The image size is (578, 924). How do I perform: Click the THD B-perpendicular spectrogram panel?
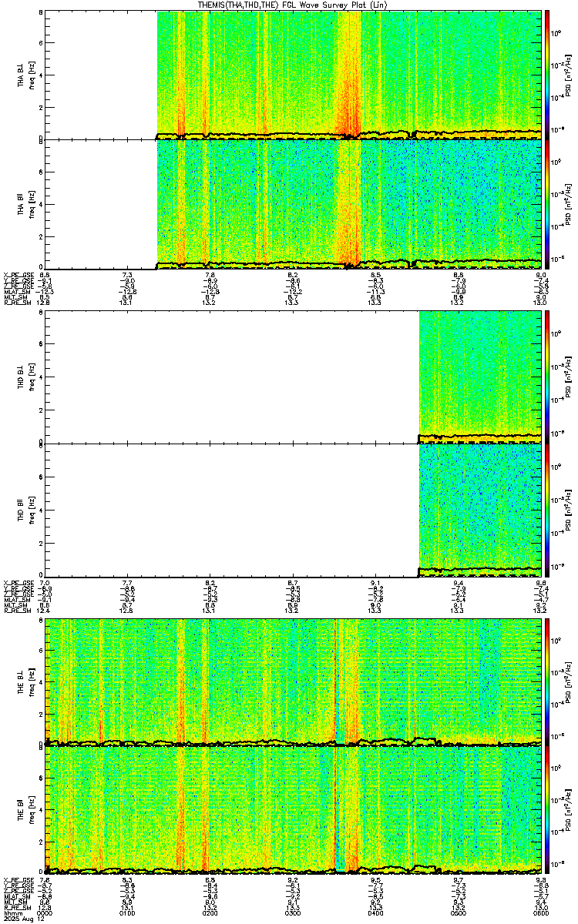293,377
